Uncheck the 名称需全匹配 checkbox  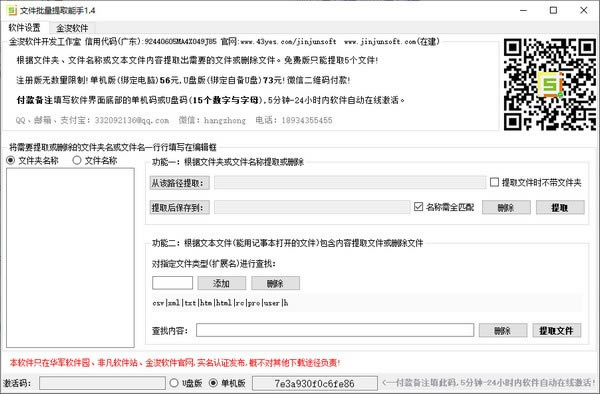418,207
